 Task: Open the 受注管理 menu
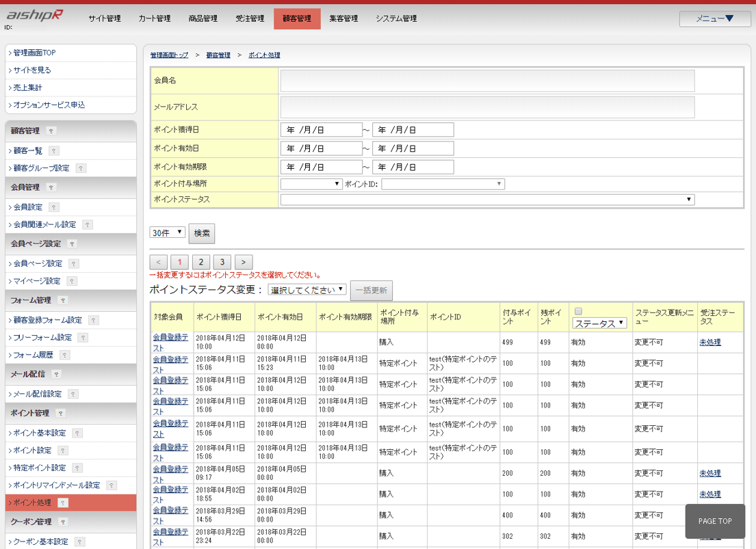[250, 18]
